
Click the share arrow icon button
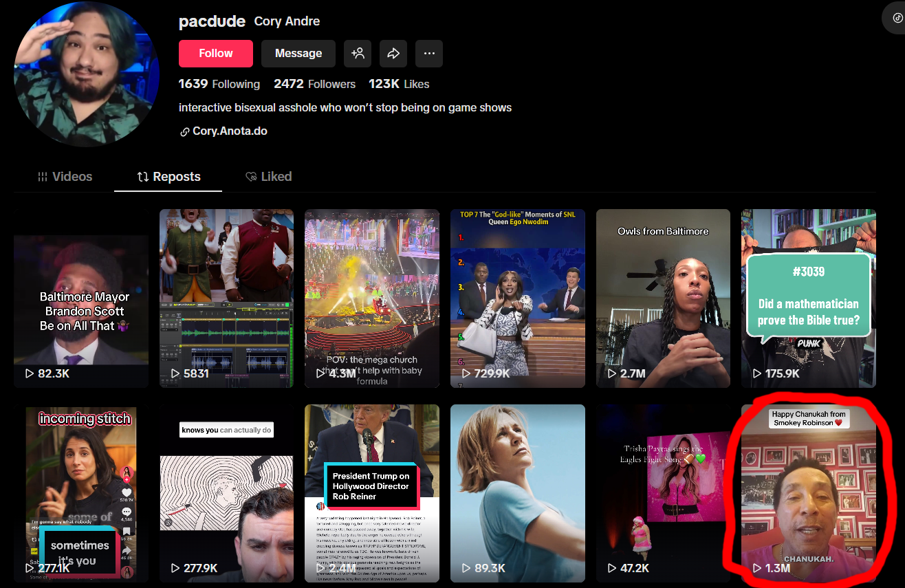pyautogui.click(x=393, y=53)
